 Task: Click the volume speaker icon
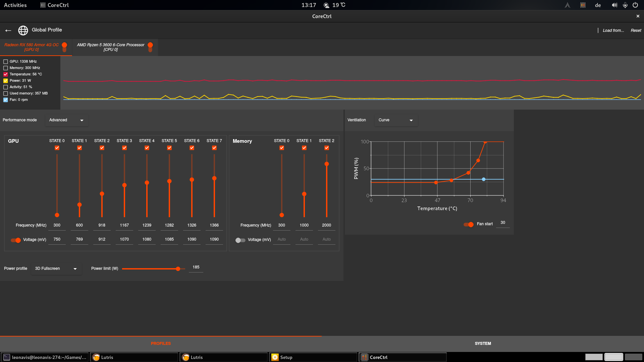[614, 5]
